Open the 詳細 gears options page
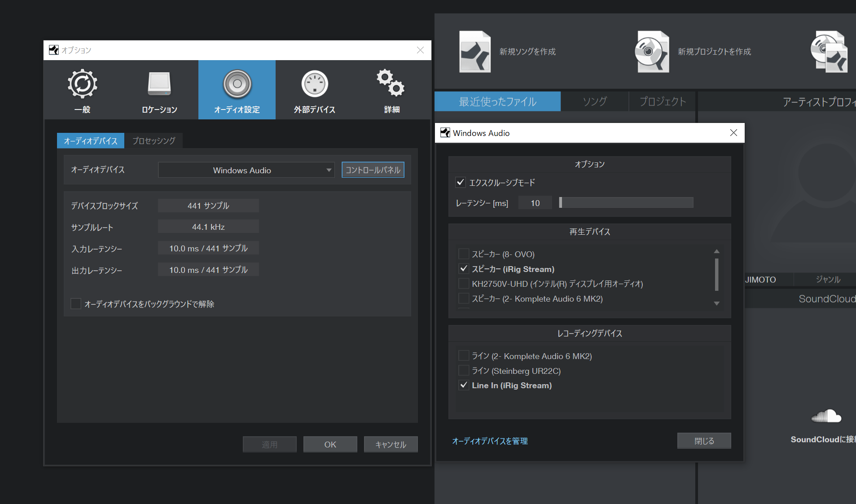Viewport: 856px width, 504px height. (x=391, y=90)
